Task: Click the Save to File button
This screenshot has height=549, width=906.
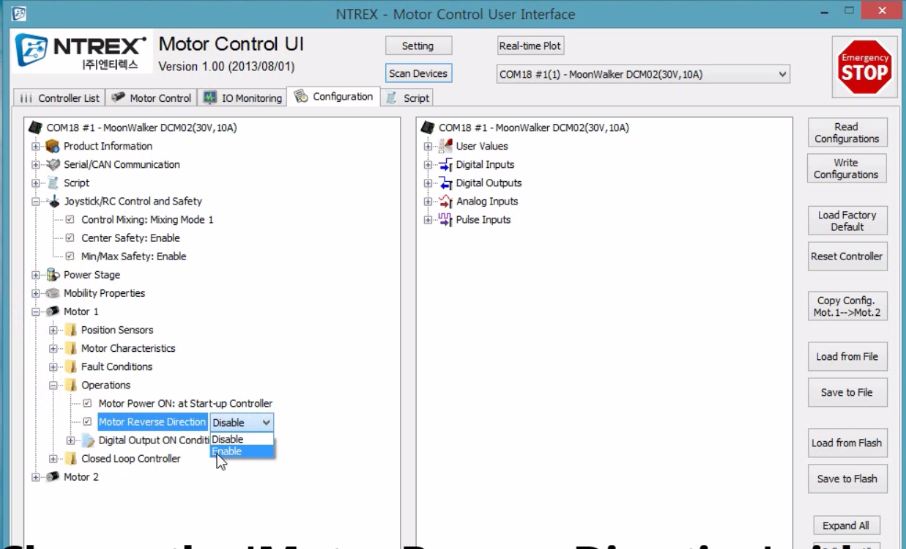Action: 847,392
